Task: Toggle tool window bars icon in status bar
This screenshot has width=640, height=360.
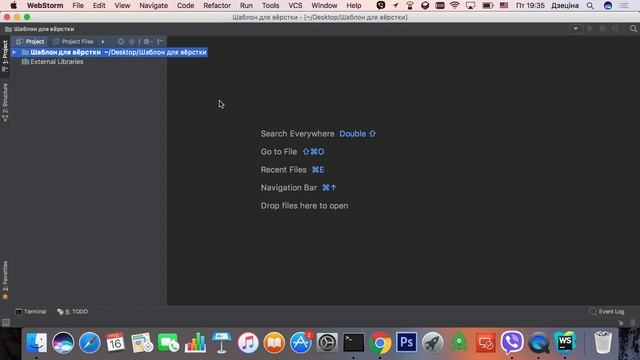Action: 6,322
